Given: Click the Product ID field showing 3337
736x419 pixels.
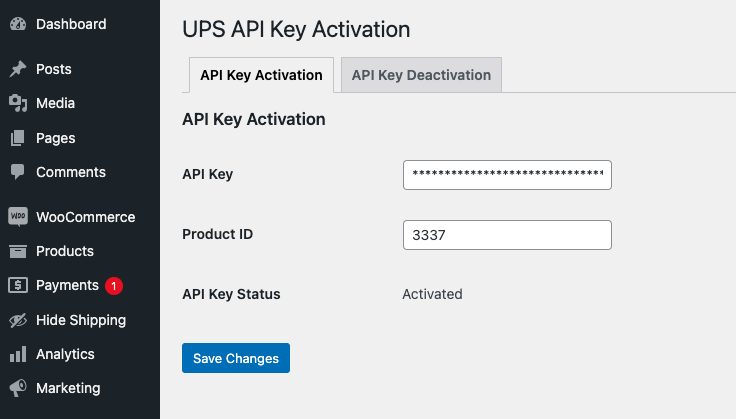Looking at the screenshot, I should click(507, 235).
